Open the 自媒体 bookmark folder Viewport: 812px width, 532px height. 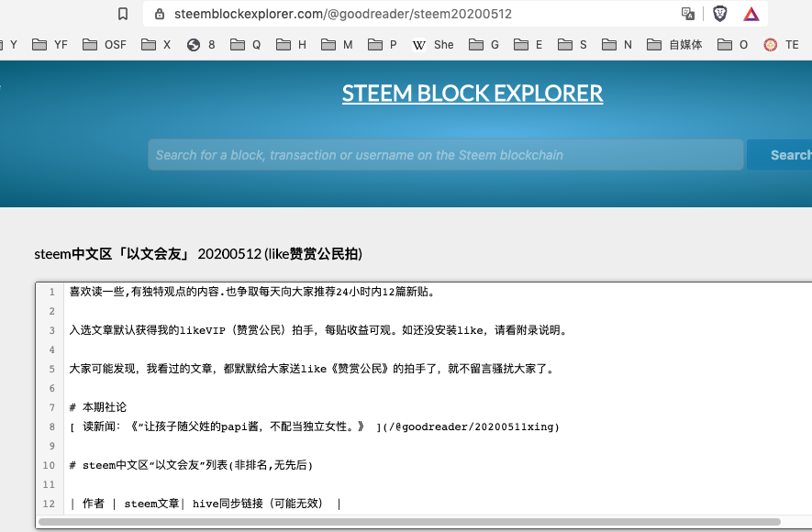coord(674,45)
